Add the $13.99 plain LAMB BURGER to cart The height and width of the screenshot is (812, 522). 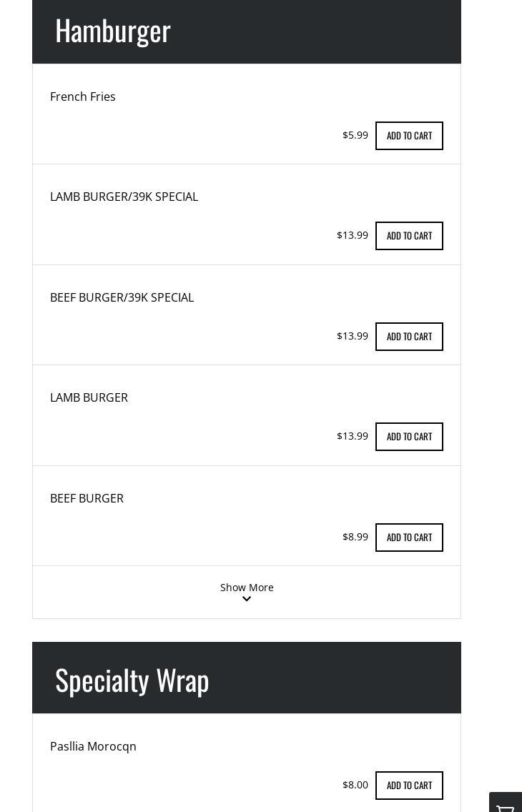(x=409, y=437)
